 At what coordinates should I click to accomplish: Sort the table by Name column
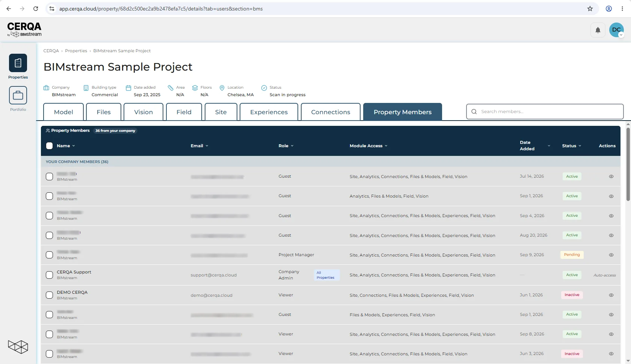click(x=66, y=146)
